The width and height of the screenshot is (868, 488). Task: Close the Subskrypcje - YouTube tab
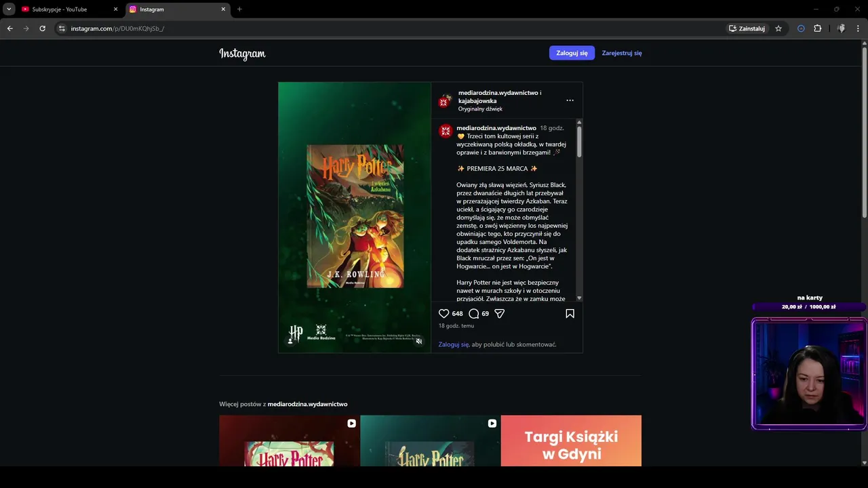click(115, 9)
